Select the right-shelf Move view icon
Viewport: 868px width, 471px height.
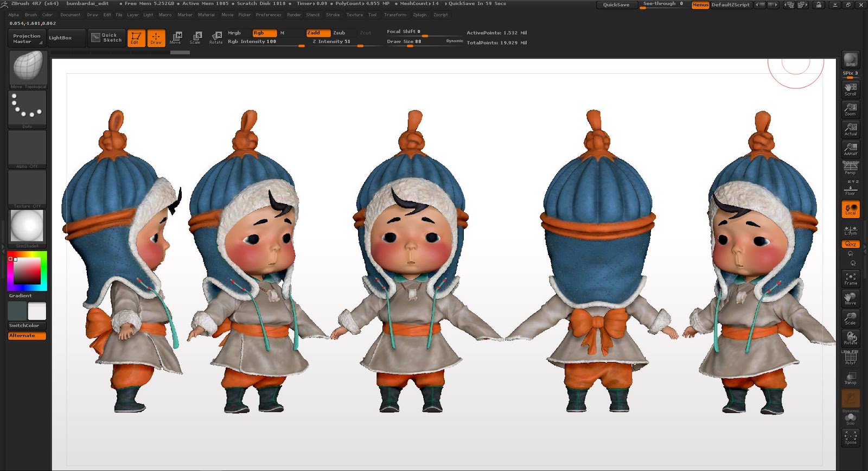pos(850,298)
